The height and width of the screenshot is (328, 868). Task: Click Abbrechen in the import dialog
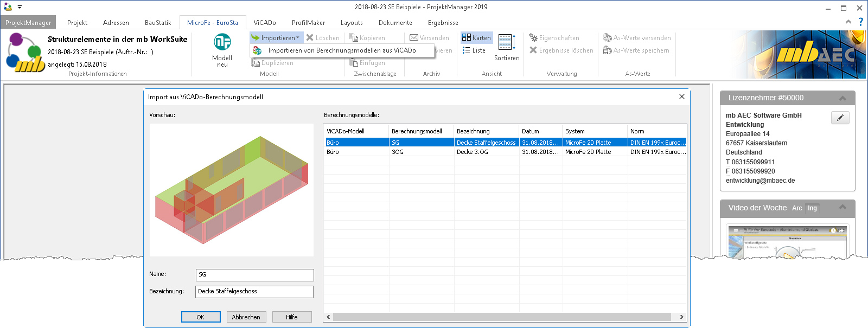[246, 317]
